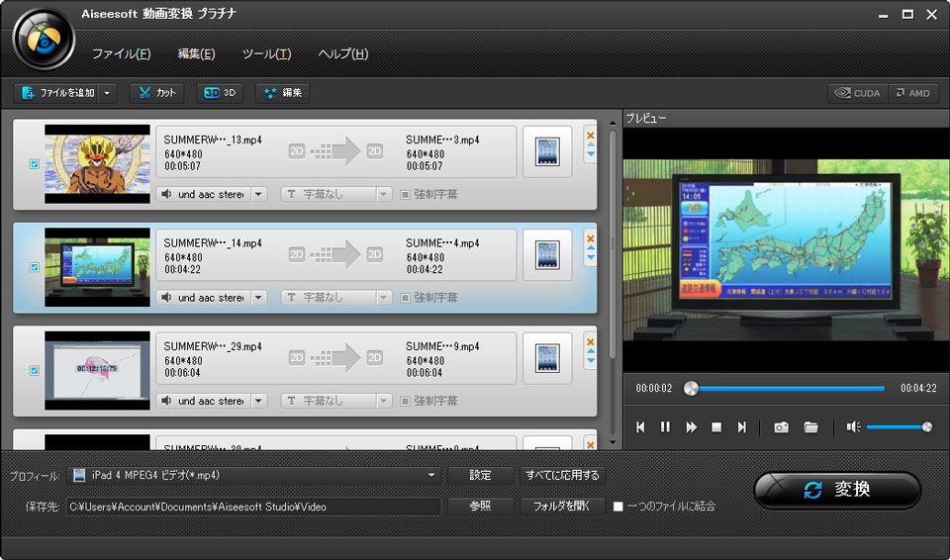
Task: Open the ファイル(F) menu
Action: (x=121, y=53)
